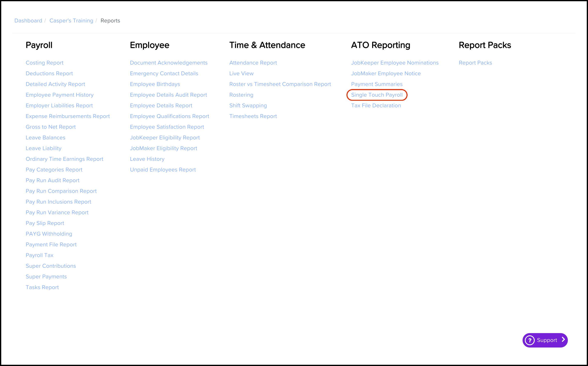This screenshot has width=588, height=366.
Task: Open JobKeeper Employee Nominations link
Action: pyautogui.click(x=395, y=63)
